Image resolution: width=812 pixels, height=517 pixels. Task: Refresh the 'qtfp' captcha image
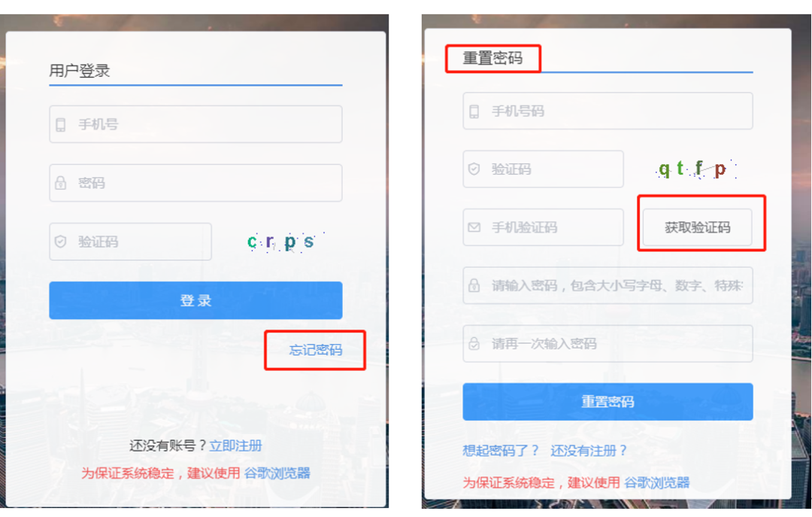tap(695, 169)
